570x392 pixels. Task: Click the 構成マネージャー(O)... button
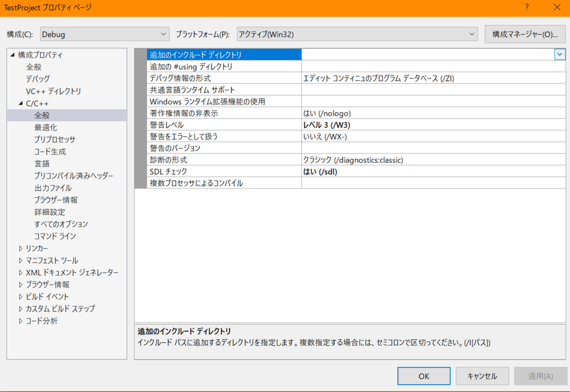tap(525, 34)
